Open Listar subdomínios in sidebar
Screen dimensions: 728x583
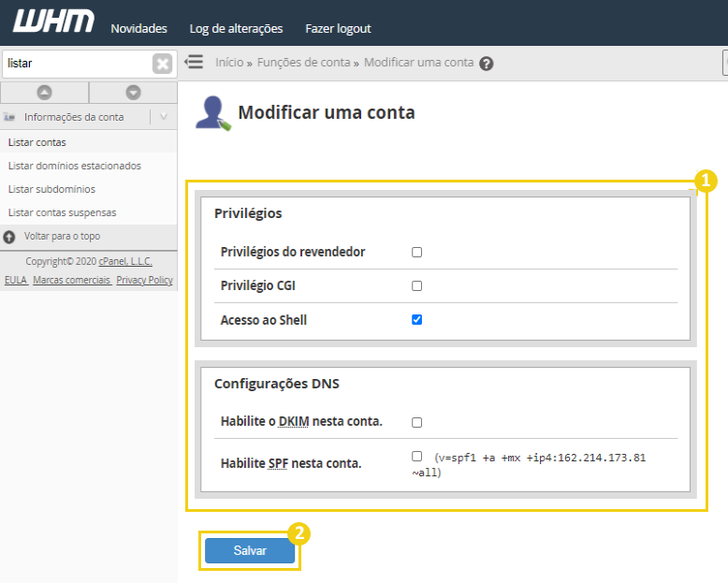51,189
